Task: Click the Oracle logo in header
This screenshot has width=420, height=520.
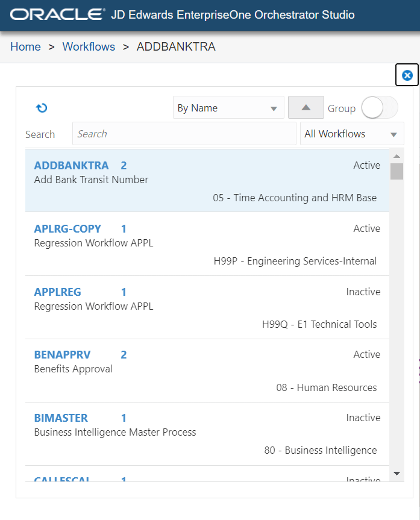Action: click(x=57, y=15)
